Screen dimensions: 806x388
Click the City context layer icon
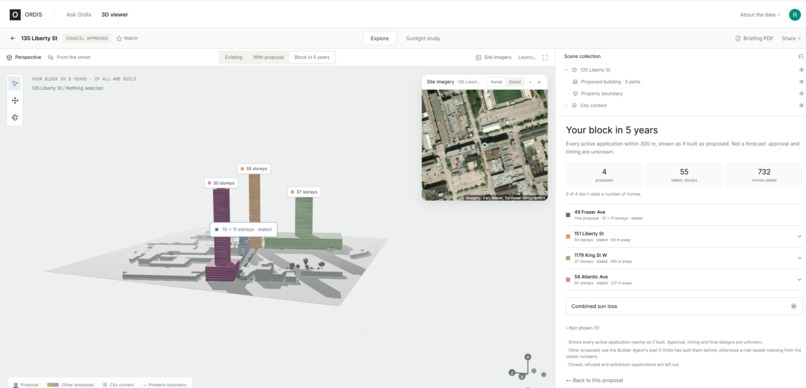pos(574,105)
